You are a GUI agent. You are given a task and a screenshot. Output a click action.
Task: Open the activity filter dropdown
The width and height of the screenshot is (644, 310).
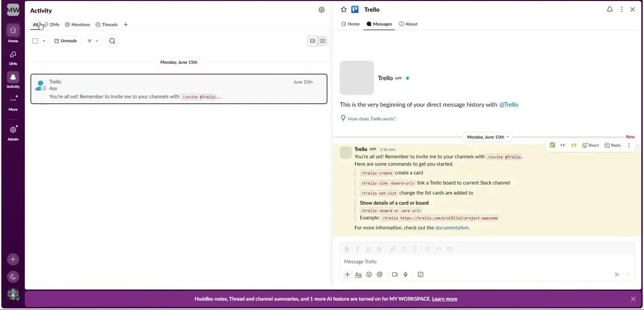pyautogui.click(x=93, y=41)
